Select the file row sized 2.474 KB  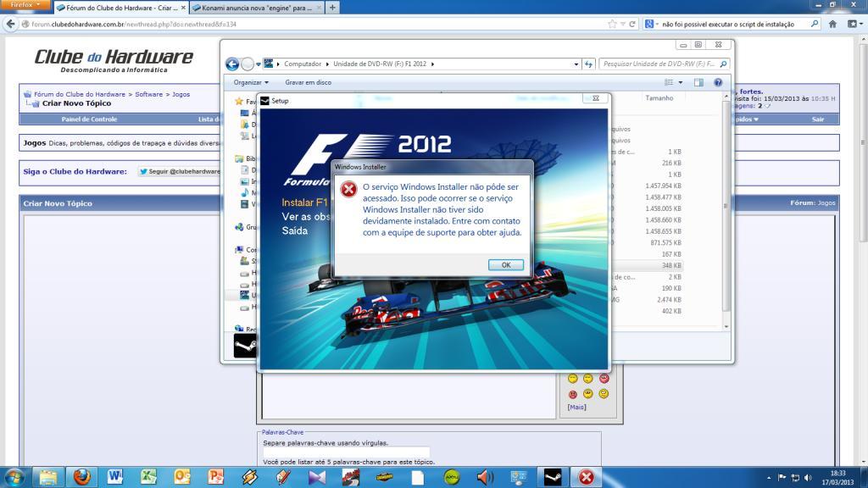click(670, 300)
